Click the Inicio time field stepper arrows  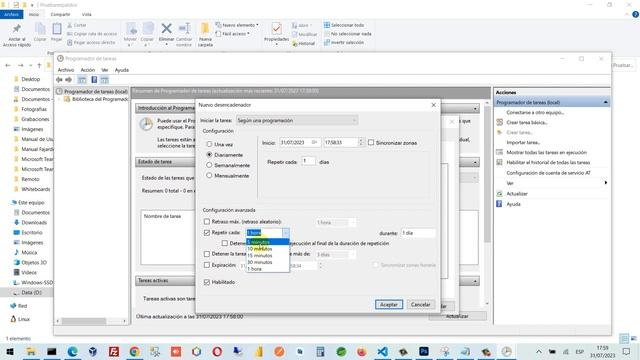[x=360, y=142]
